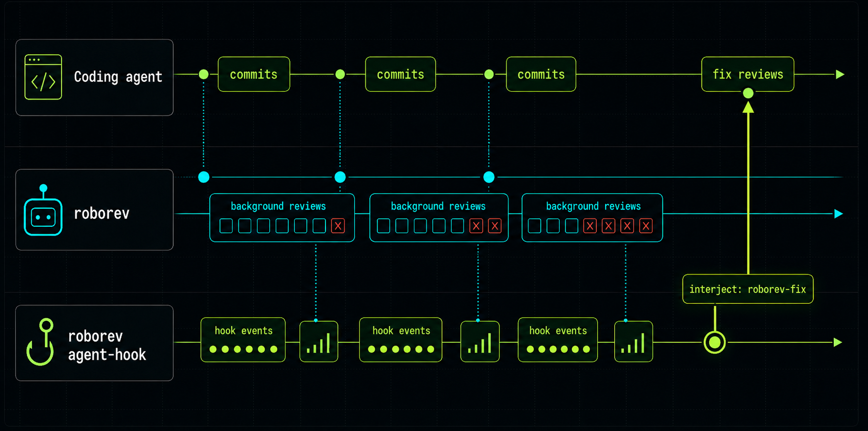Click the first commits box

[254, 74]
